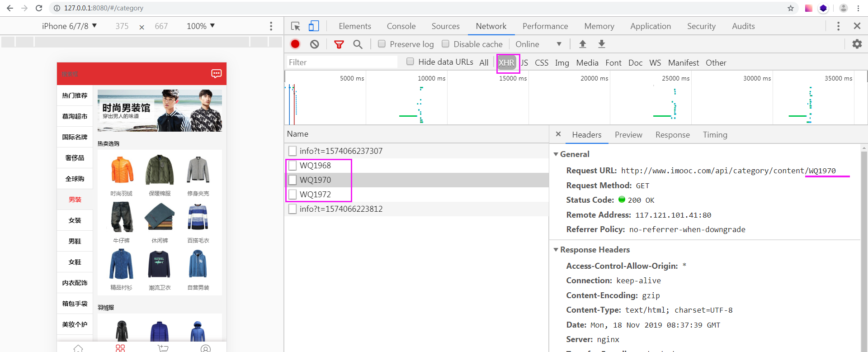The width and height of the screenshot is (868, 352).
Task: Open the 100% zoom dropdown
Action: tap(201, 26)
